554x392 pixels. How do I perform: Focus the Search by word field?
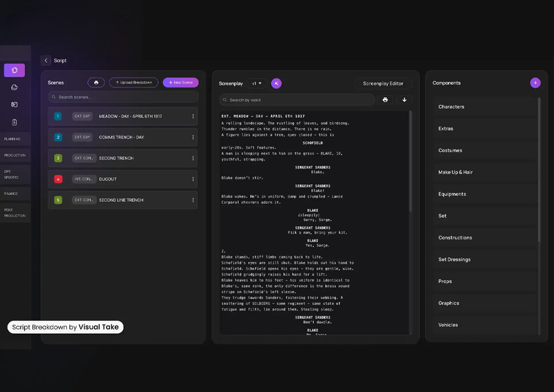(297, 100)
